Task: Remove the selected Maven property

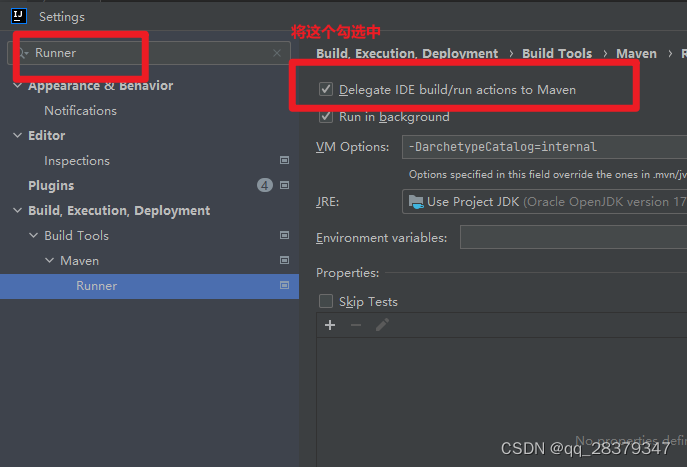Action: click(356, 325)
